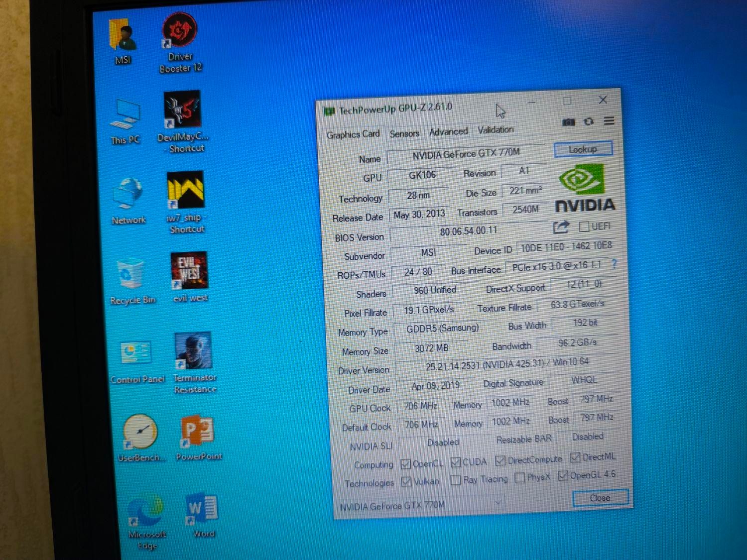This screenshot has width=747, height=560.
Task: Open Microsoft Edge desktop shortcut
Action: pos(146,522)
